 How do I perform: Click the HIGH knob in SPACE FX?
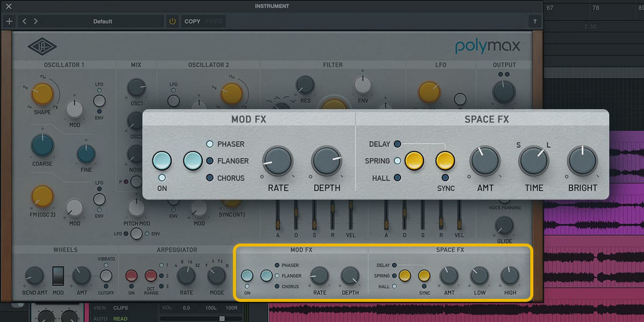pos(510,276)
